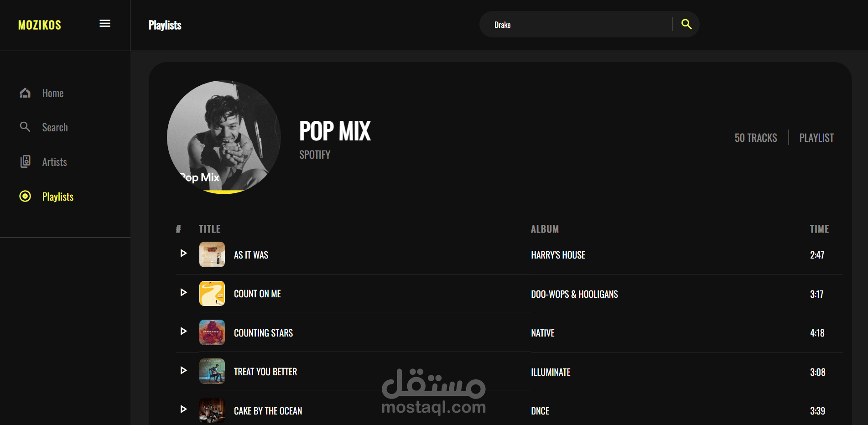Play the Treat You Better track
The height and width of the screenshot is (425, 868).
click(183, 370)
